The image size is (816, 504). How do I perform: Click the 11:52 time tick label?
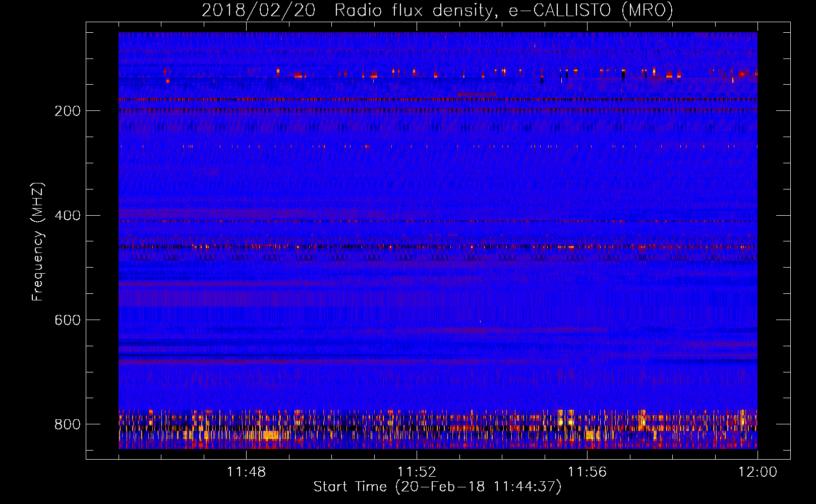click(x=417, y=472)
